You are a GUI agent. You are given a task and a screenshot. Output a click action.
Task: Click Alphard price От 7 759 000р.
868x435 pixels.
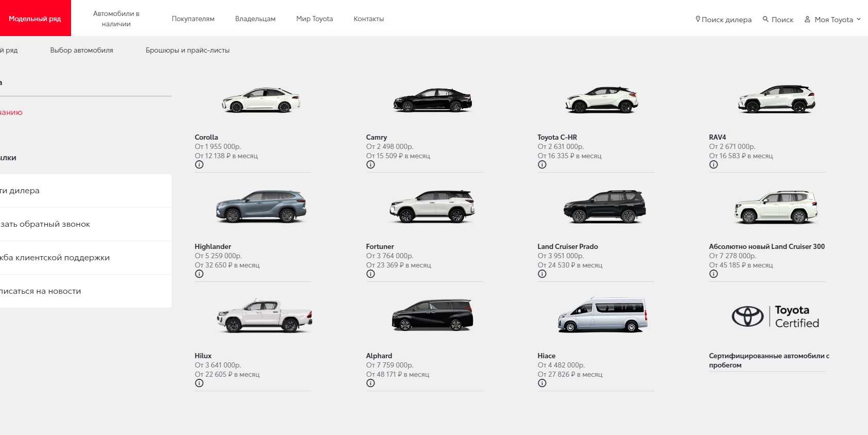point(390,365)
